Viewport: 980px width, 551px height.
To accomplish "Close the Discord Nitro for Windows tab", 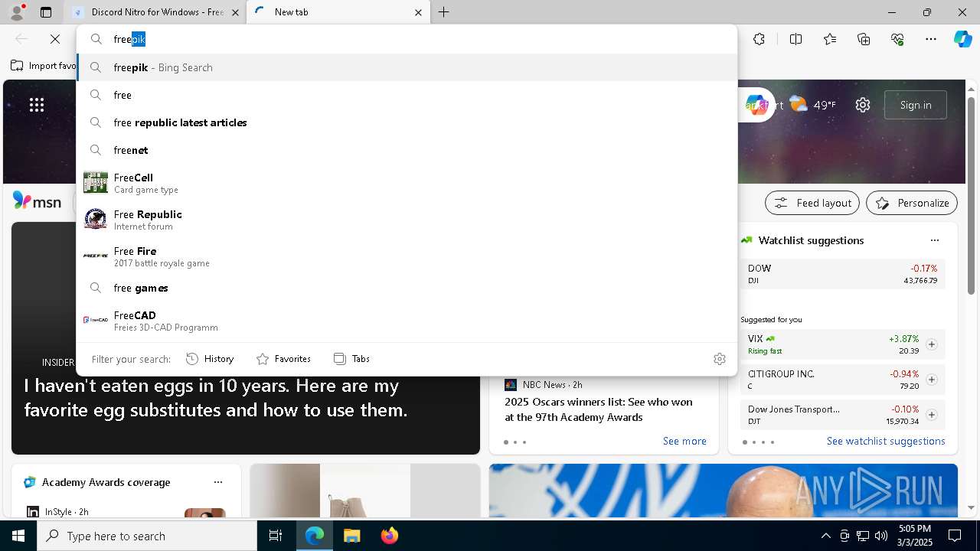I will coord(235,12).
